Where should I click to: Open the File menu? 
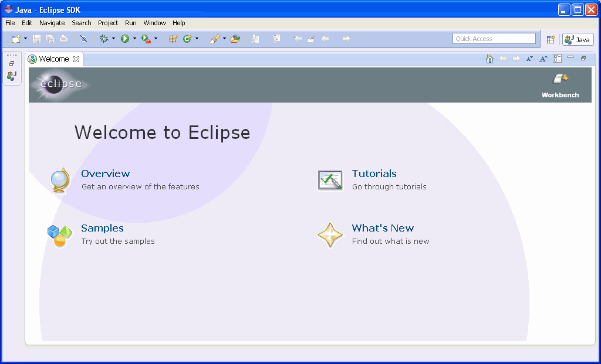10,23
